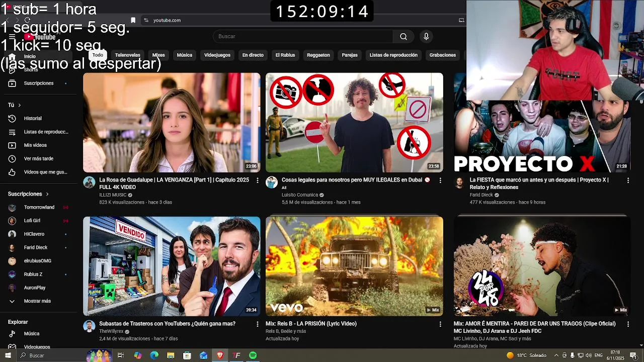Screen dimensions: 644x362
Task: Select the Telenovelas filter chip
Action: (127, 55)
